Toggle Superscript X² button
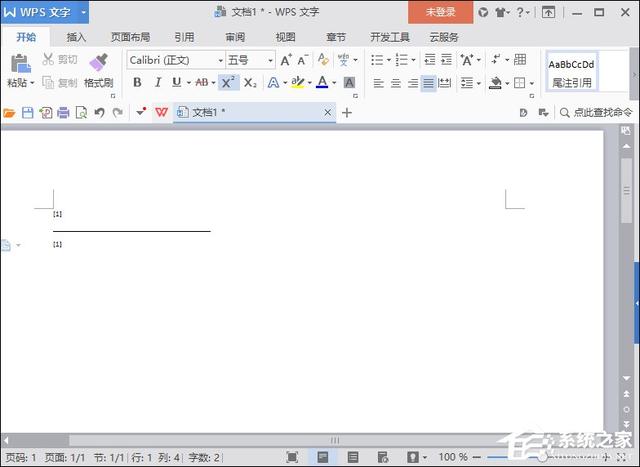The image size is (640, 467). pyautogui.click(x=228, y=83)
